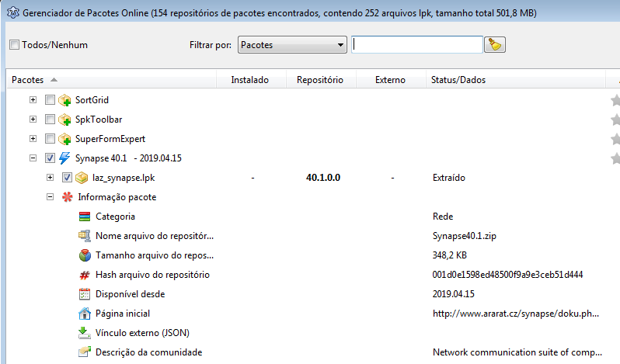Screen dimensions: 620x364
Task: Click the Hash arquivo red hash icon
Action: coord(85,275)
